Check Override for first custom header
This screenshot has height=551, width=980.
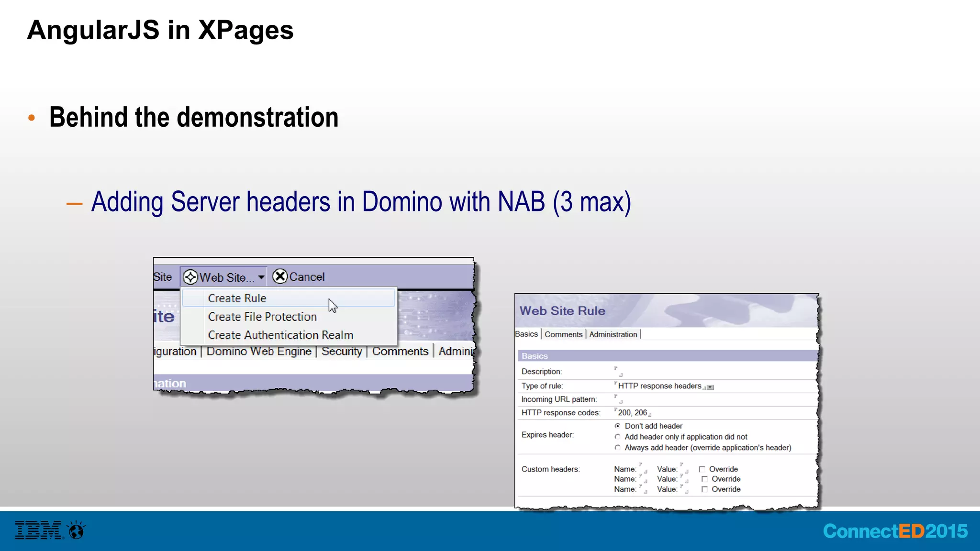point(702,469)
